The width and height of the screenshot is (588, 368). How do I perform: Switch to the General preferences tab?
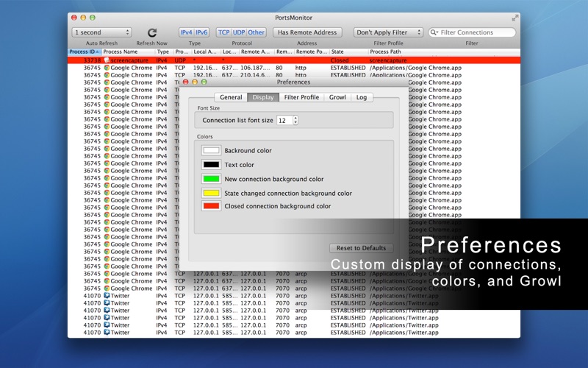(x=231, y=97)
